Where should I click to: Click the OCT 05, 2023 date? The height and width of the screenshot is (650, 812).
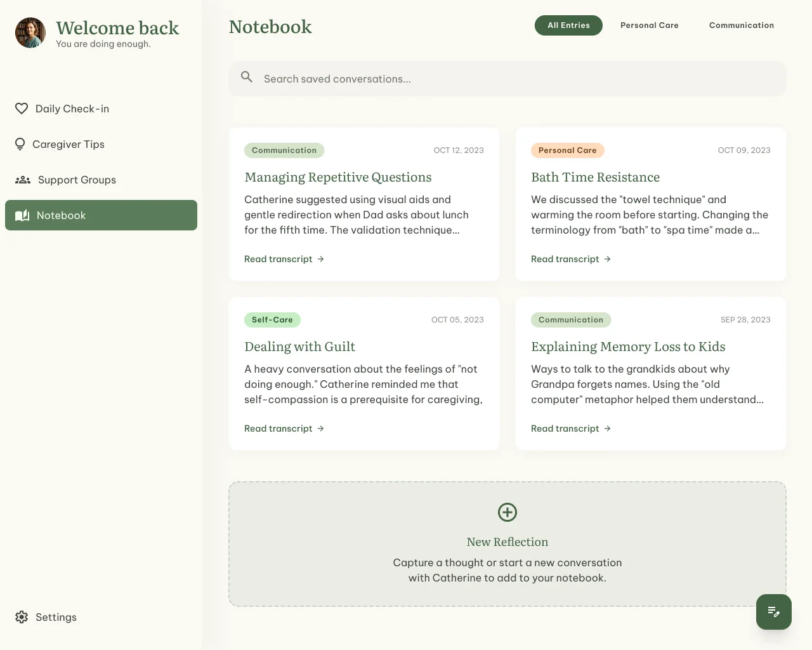[457, 320]
